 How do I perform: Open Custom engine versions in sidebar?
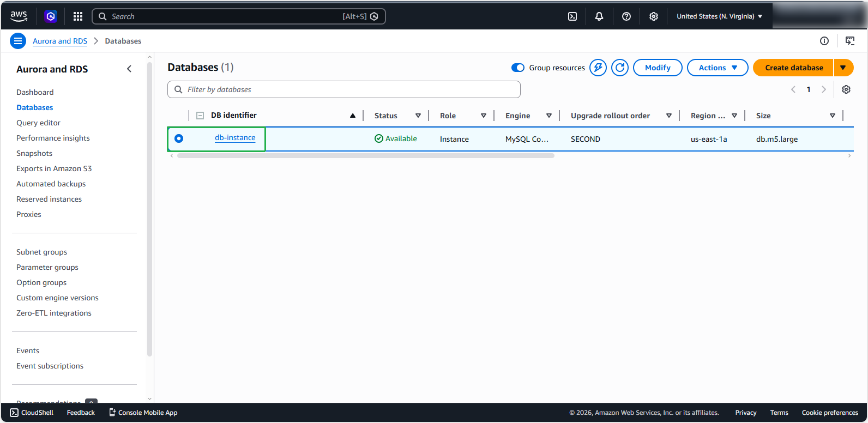57,298
